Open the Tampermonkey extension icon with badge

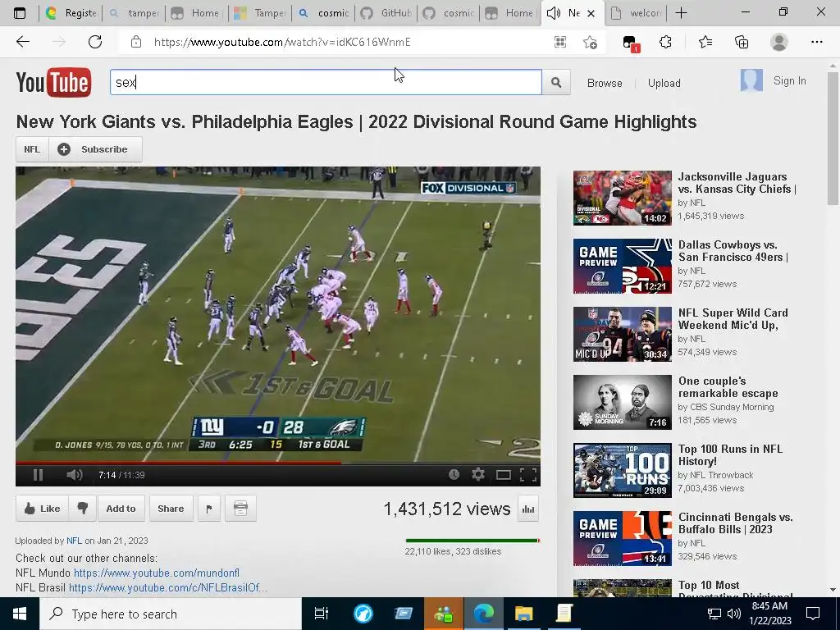[631, 43]
